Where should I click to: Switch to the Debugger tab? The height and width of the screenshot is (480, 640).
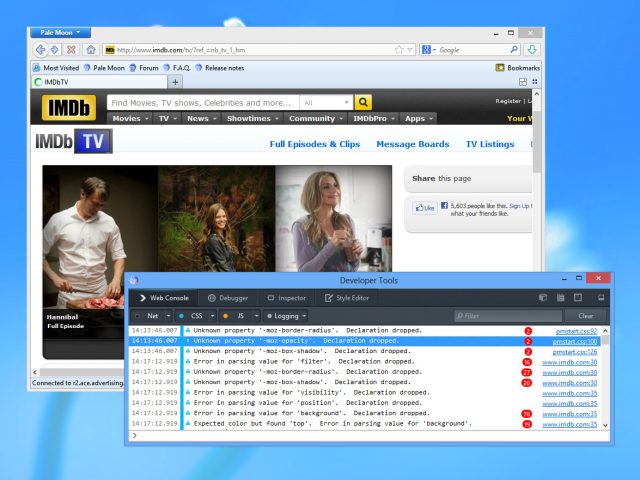coord(228,297)
